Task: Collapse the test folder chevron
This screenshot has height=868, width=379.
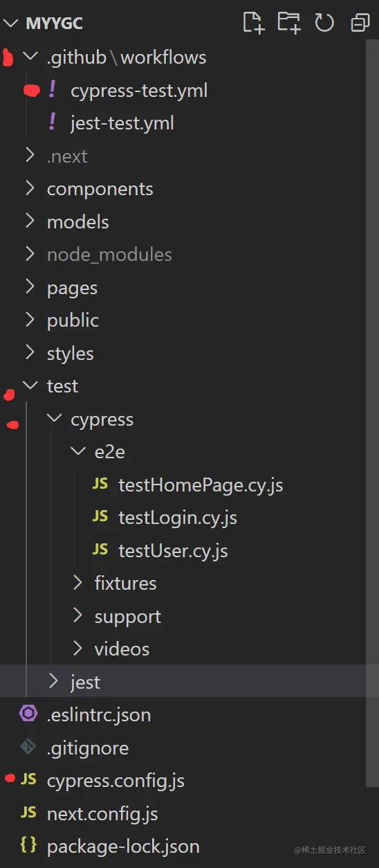Action: pyautogui.click(x=30, y=385)
